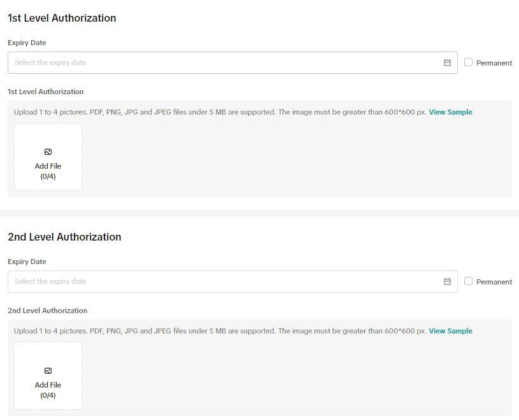Enable Permanent checkbox for 1st Level Authorization
The image size is (519, 420).
click(x=469, y=62)
